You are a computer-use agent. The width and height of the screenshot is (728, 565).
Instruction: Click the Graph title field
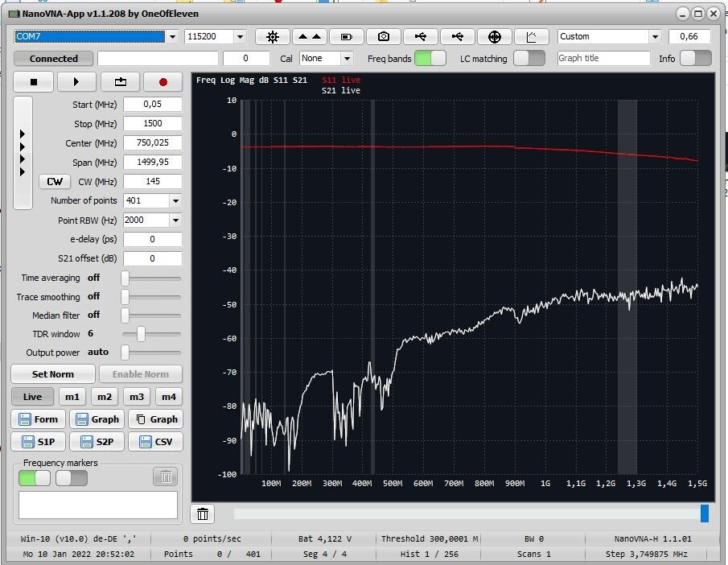pyautogui.click(x=603, y=59)
